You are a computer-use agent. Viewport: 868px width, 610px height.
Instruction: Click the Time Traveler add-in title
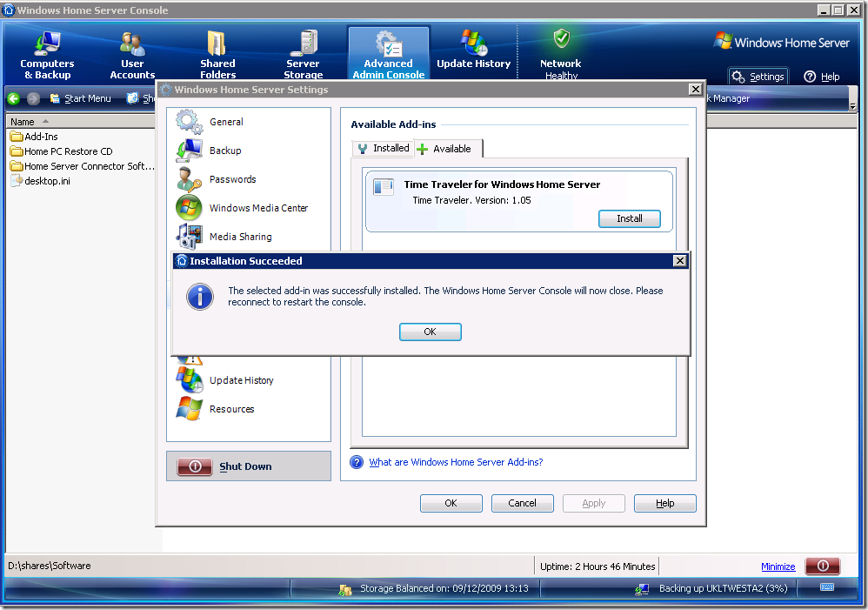pos(502,184)
